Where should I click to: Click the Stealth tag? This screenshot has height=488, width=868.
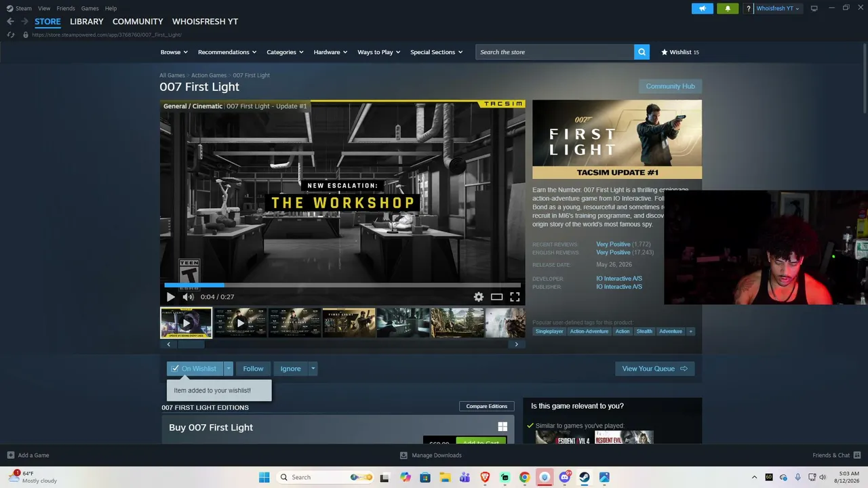pos(644,331)
